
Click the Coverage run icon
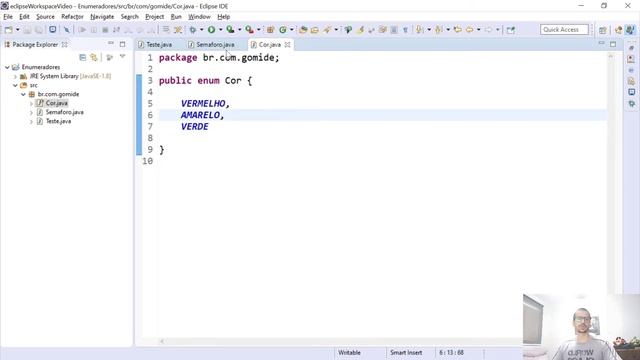230,30
